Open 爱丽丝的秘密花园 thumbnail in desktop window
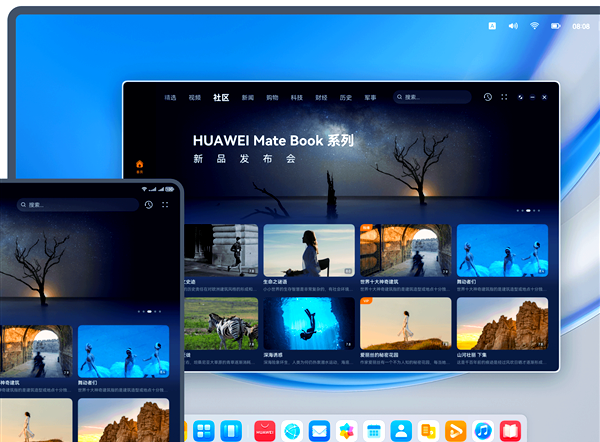The height and width of the screenshot is (442, 600). tap(406, 324)
